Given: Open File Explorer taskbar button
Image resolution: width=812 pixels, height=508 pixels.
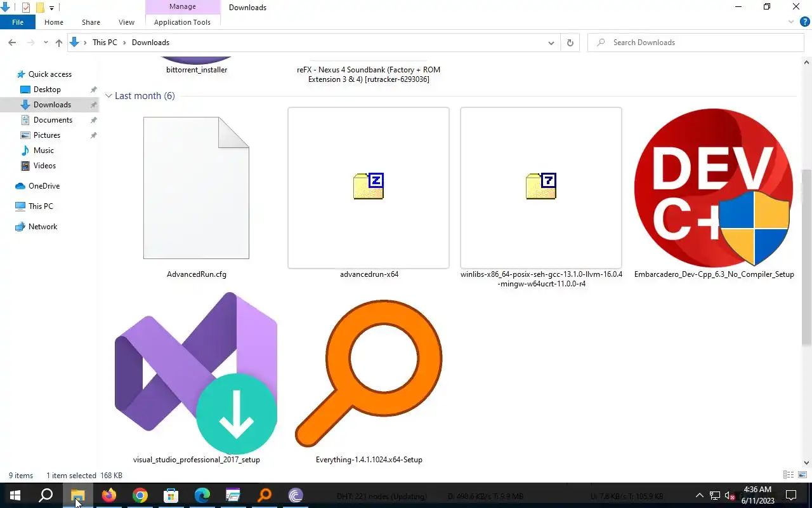Looking at the screenshot, I should click(x=77, y=495).
